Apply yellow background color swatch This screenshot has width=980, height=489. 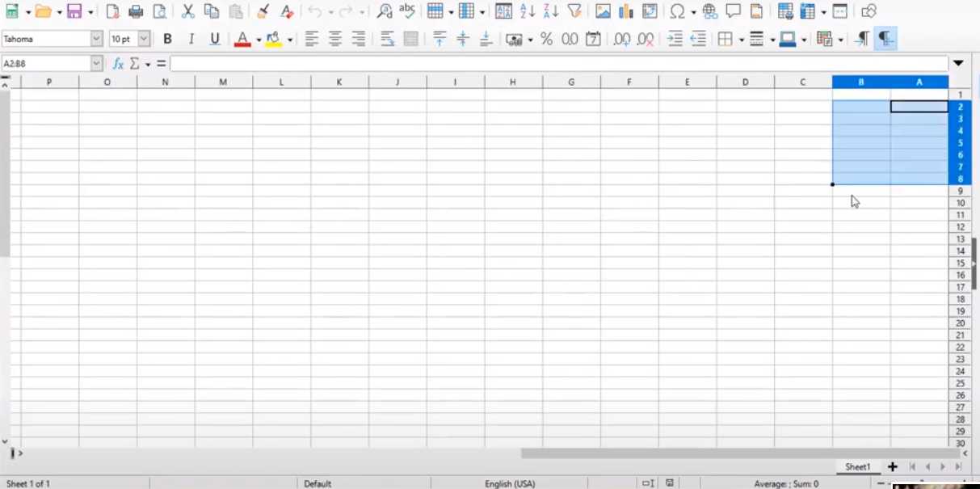(274, 39)
